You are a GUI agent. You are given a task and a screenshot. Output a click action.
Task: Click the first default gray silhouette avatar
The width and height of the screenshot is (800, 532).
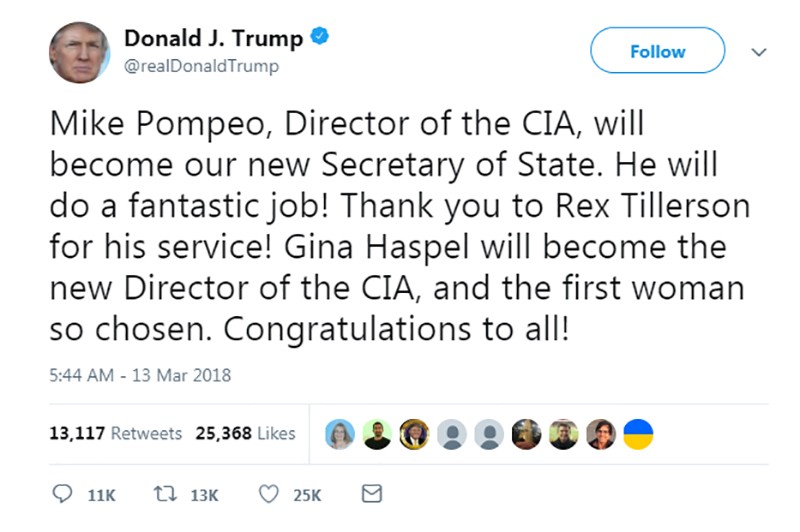coord(452,434)
